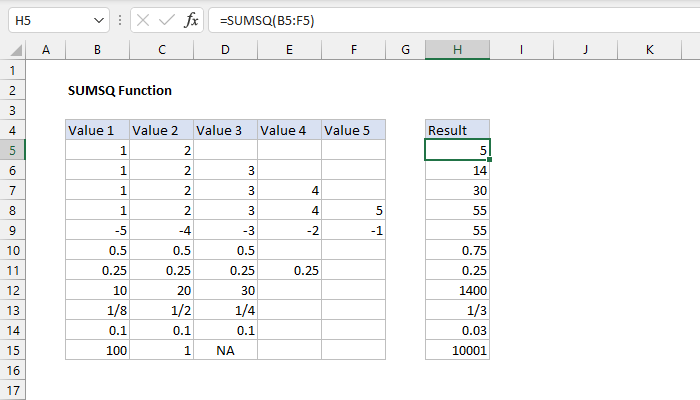Screen dimensions: 700x400
Task: Select result cell showing 1/3
Action: click(457, 310)
